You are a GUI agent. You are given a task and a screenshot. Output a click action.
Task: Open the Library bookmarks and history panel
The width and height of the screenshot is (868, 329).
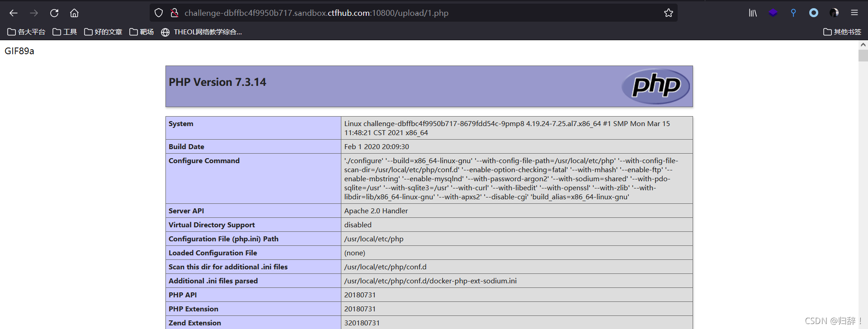[753, 13]
